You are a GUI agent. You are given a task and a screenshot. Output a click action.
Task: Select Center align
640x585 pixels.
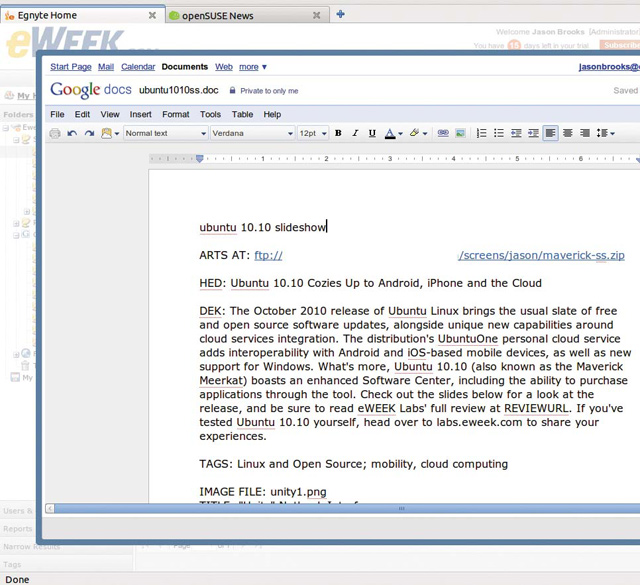click(x=567, y=133)
